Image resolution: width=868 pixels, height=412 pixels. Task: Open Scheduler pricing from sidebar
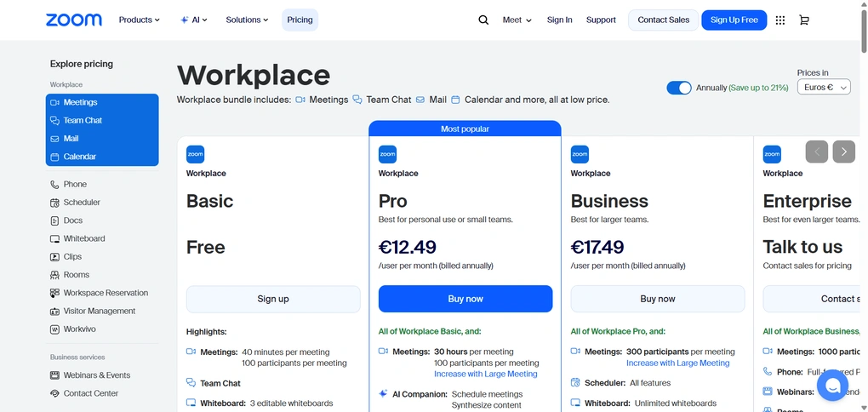pyautogui.click(x=75, y=203)
